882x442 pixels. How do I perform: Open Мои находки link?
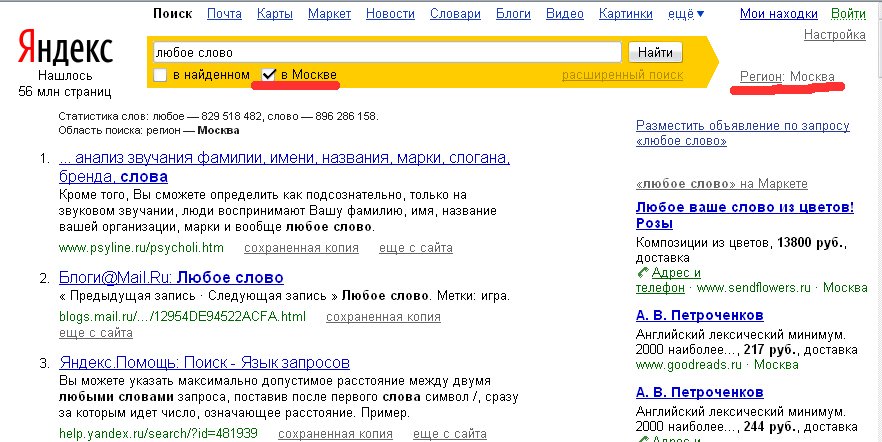(x=778, y=14)
